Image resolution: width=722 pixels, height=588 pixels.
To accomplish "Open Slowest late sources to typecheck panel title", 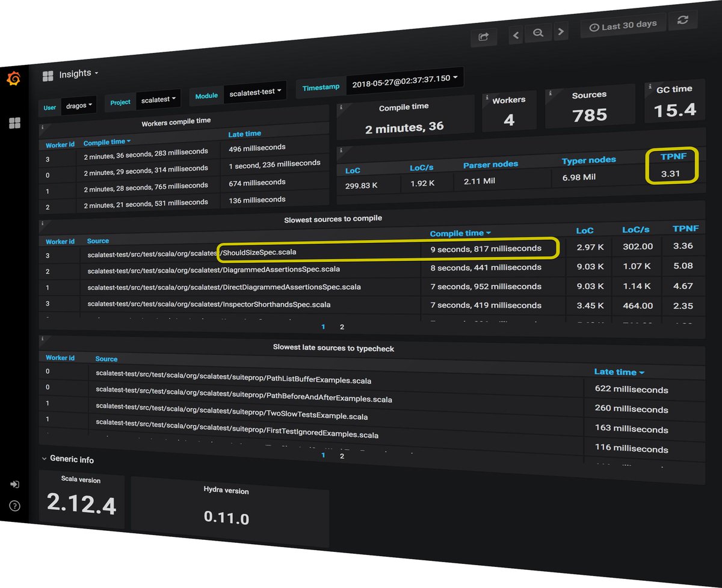I will tap(333, 348).
